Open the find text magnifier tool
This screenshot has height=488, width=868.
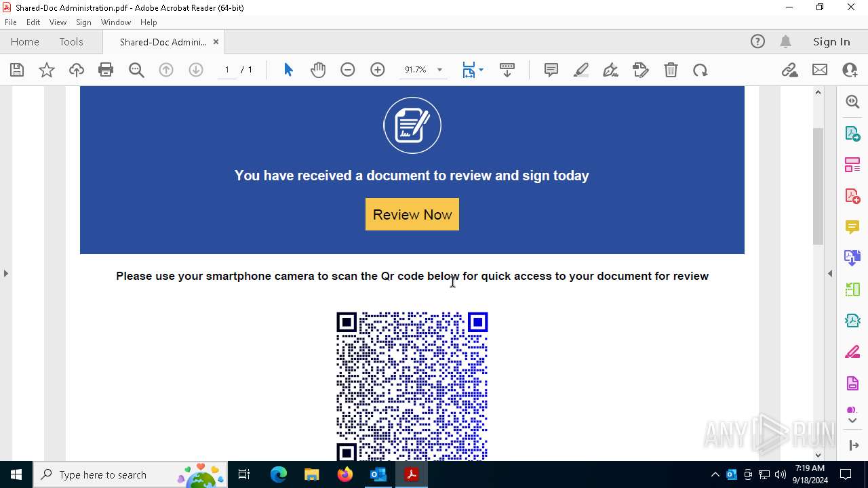(136, 70)
